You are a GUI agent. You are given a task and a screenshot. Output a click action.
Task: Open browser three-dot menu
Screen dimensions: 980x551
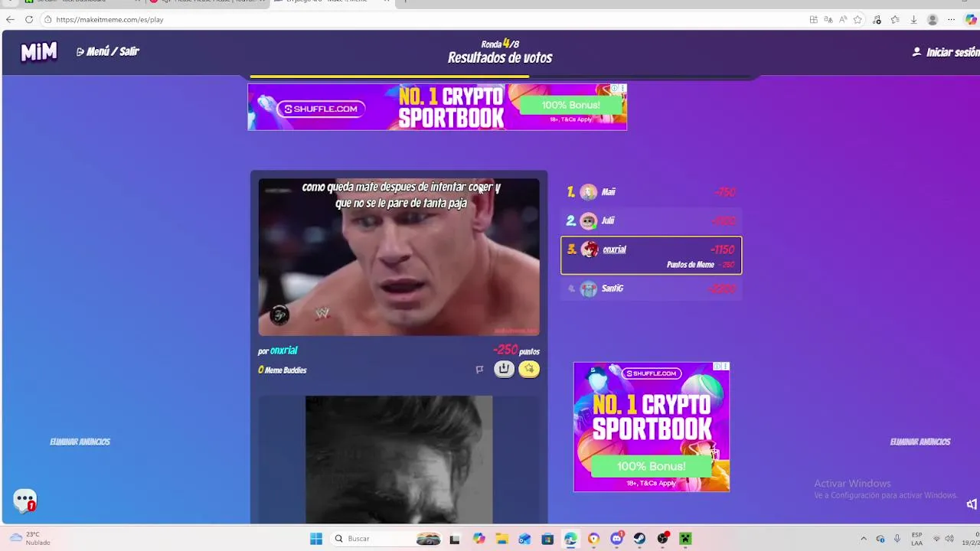tap(951, 19)
